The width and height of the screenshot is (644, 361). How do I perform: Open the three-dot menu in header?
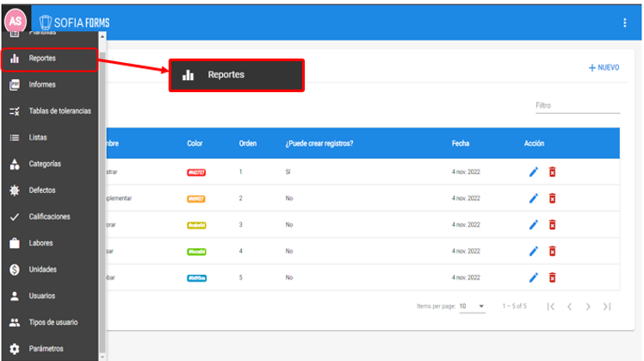pos(625,22)
